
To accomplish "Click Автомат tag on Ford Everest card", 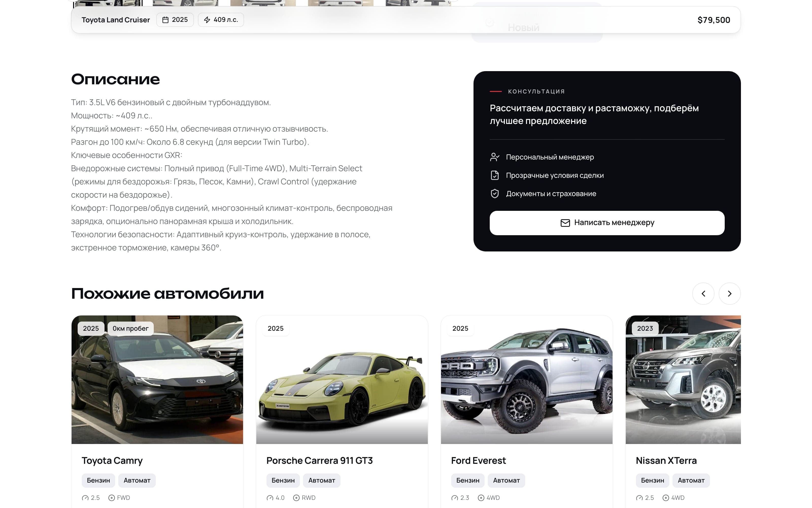I will point(506,481).
